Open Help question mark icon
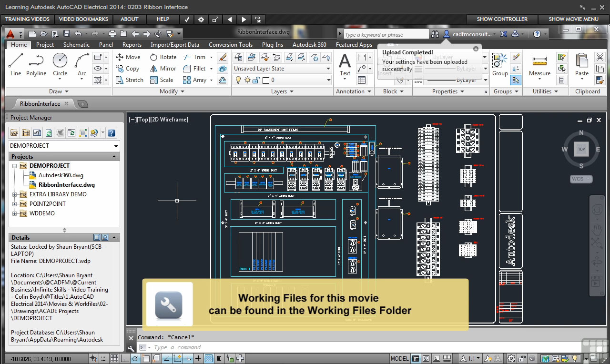610x364 pixels. point(537,34)
